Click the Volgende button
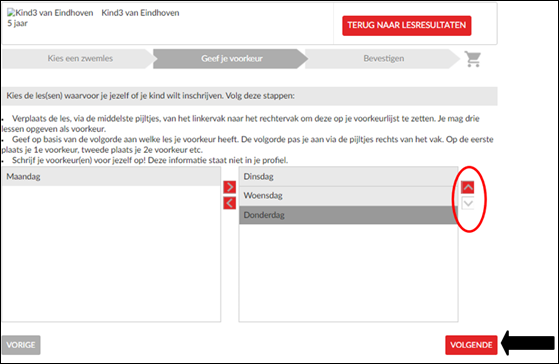Image resolution: width=559 pixels, height=364 pixels. pos(471,345)
